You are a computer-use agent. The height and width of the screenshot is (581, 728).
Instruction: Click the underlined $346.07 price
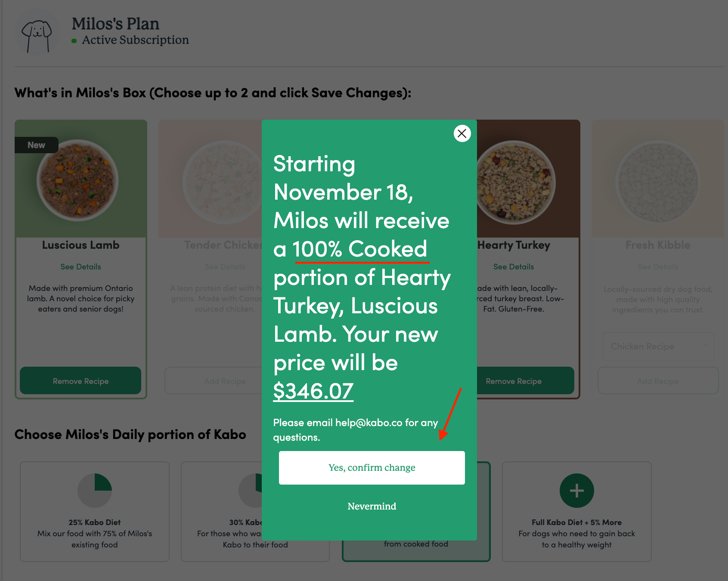pos(313,391)
